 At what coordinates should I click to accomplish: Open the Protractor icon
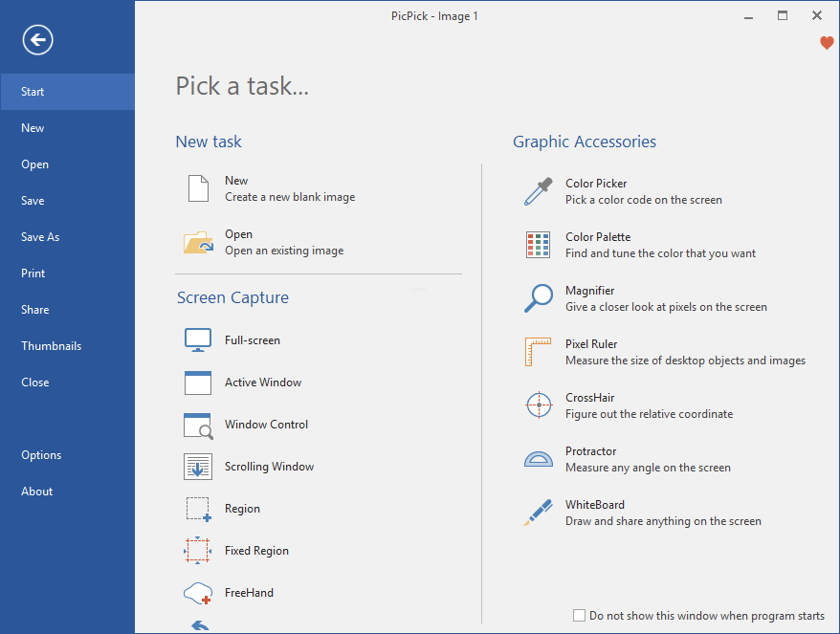coord(539,459)
